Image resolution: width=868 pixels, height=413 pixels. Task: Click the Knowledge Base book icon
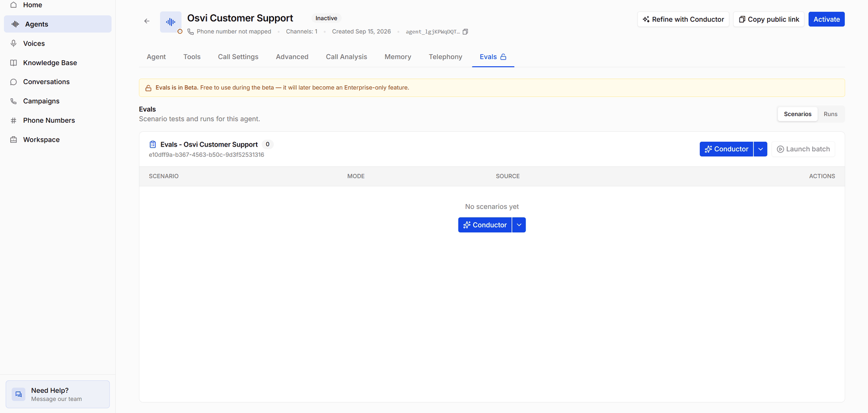coord(14,62)
